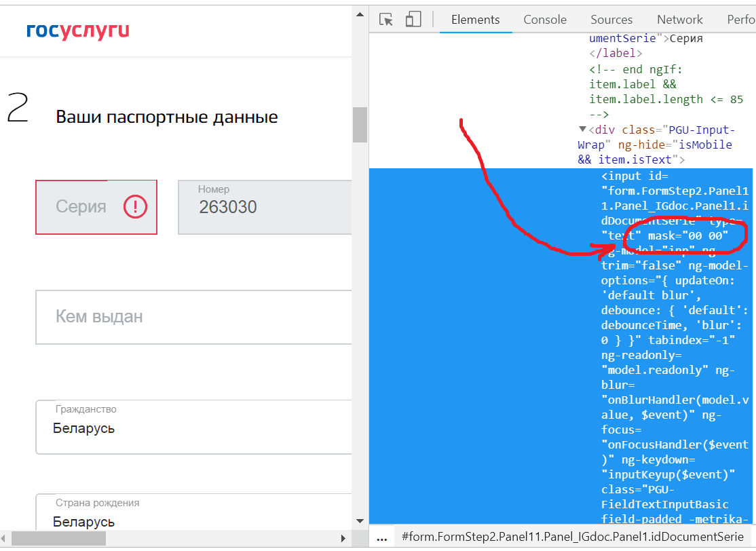Screen dimensions: 756x551
Task: Click the idDocumentSerie breadcrumb item
Action: pyautogui.click(x=572, y=537)
